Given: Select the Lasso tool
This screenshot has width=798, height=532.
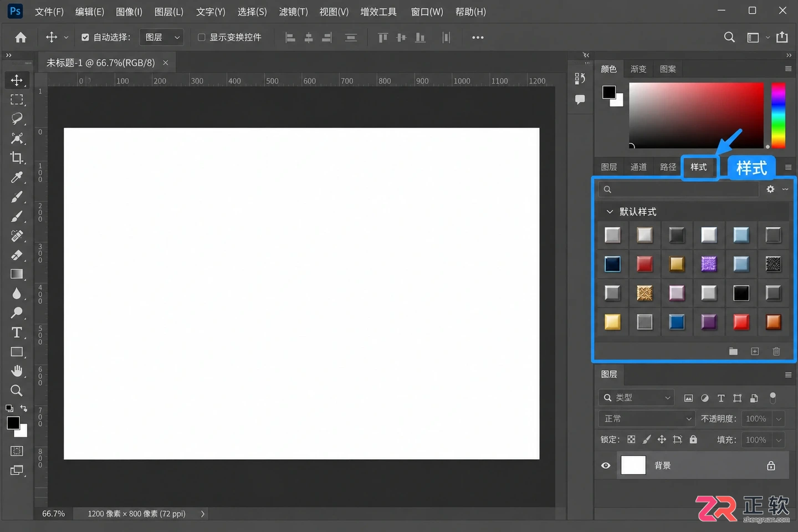Looking at the screenshot, I should tap(17, 119).
